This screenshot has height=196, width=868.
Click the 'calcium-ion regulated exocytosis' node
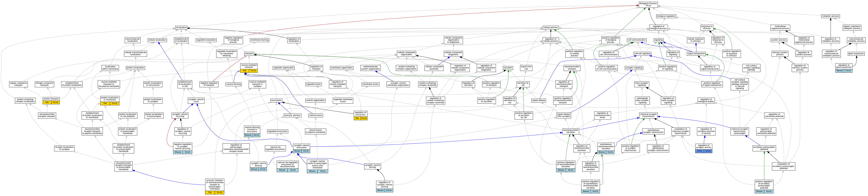[x=275, y=148]
